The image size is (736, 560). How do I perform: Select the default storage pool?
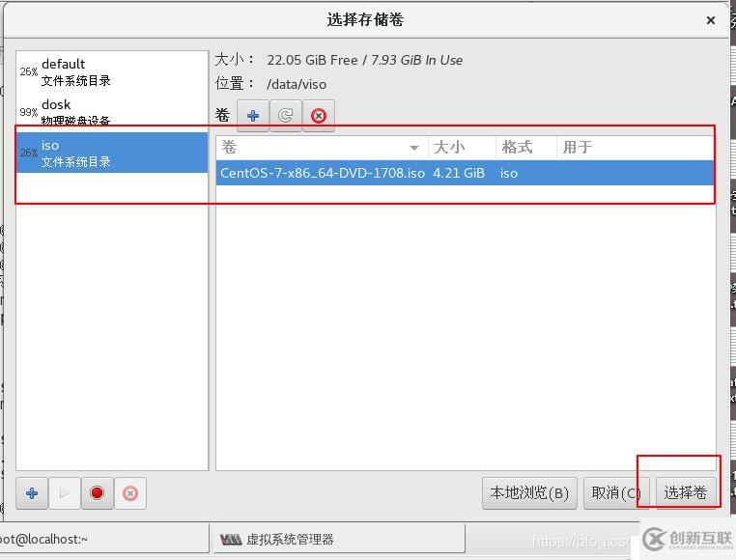pyautogui.click(x=112, y=71)
